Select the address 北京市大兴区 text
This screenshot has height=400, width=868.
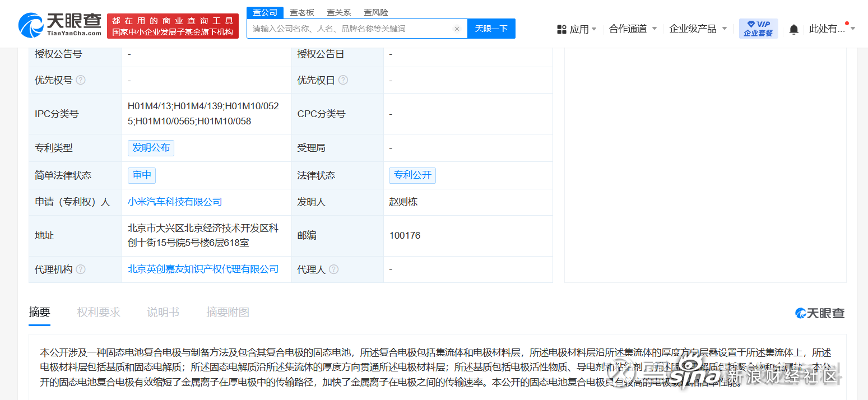coord(203,235)
